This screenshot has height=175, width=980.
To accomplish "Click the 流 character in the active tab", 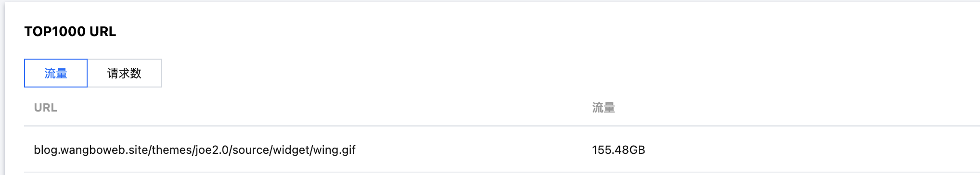I will tap(50, 73).
